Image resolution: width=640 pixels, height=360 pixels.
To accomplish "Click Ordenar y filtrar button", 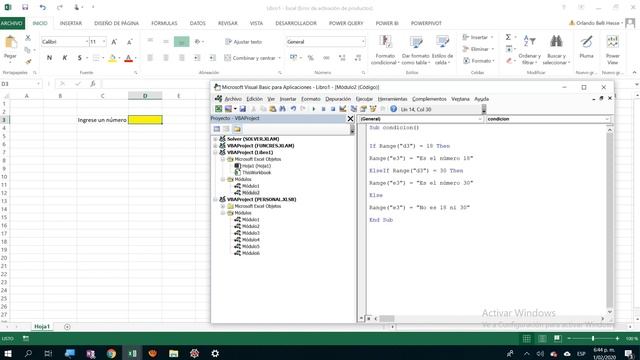I will click(x=529, y=50).
